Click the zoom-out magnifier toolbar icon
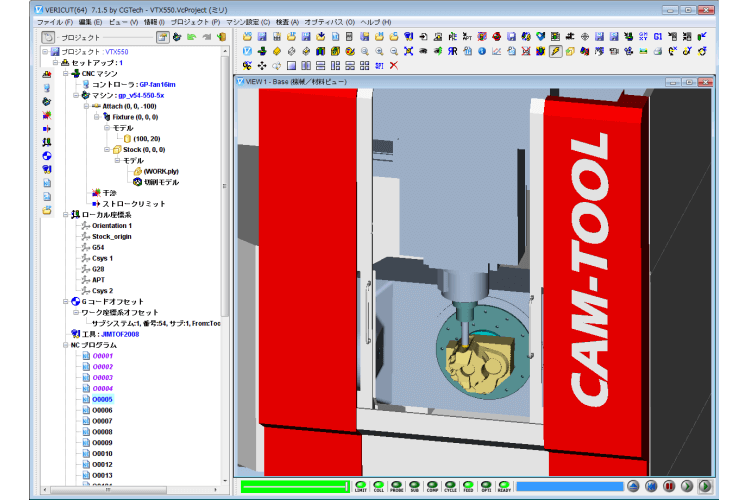Screen dimensions: 750x500 (394, 51)
